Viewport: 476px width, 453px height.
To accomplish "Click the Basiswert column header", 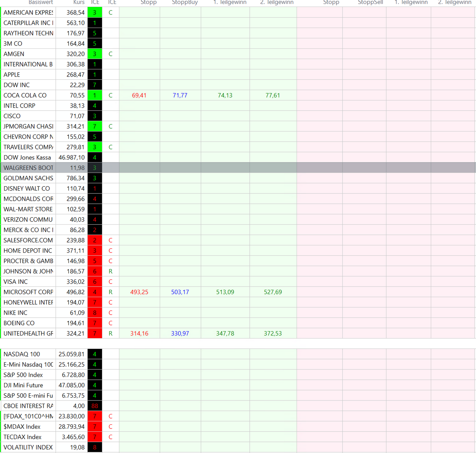I will [40, 2].
